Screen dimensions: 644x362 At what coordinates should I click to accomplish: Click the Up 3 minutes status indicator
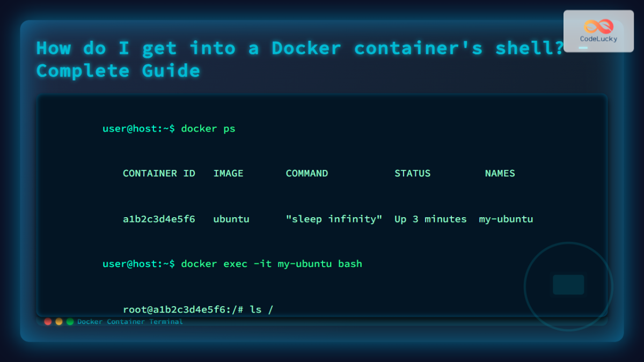click(x=430, y=219)
